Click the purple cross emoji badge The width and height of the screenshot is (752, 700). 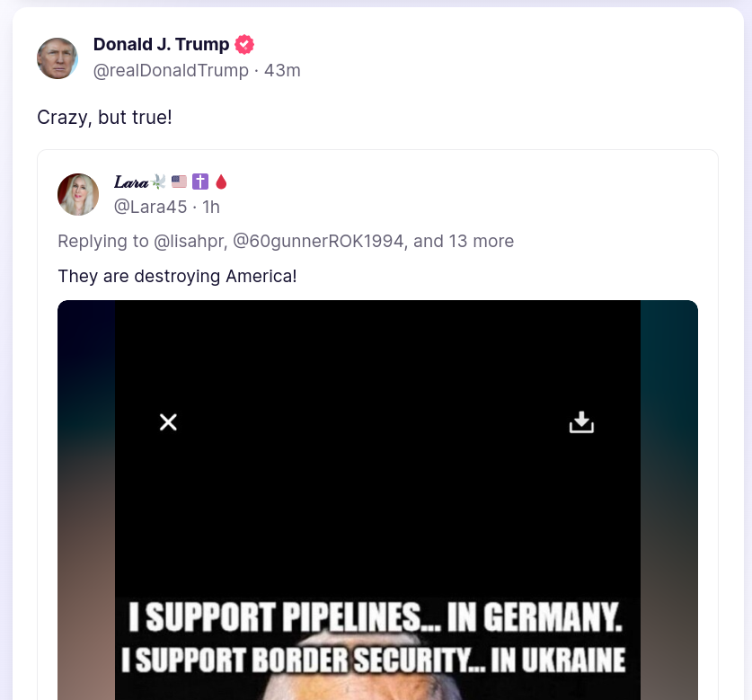tap(200, 182)
